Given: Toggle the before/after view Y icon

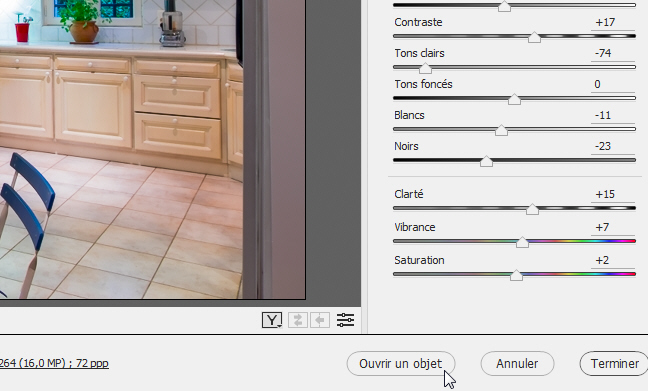Looking at the screenshot, I should point(272,320).
